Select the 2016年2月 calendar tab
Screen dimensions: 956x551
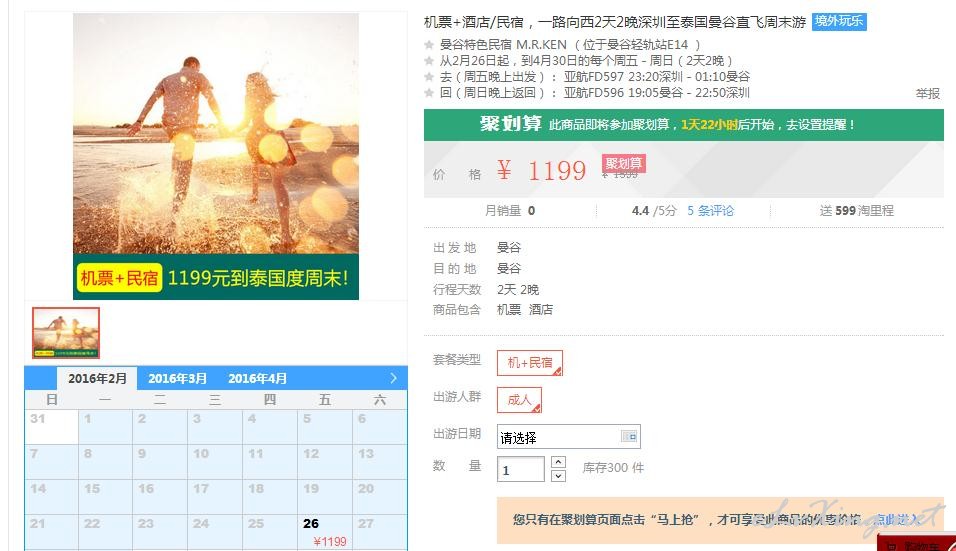click(x=98, y=379)
